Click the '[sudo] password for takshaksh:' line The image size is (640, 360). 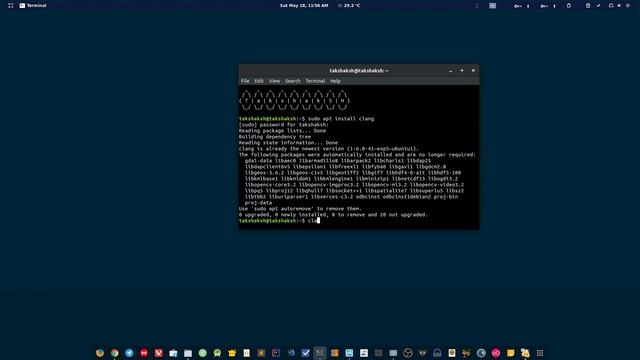(x=284, y=125)
